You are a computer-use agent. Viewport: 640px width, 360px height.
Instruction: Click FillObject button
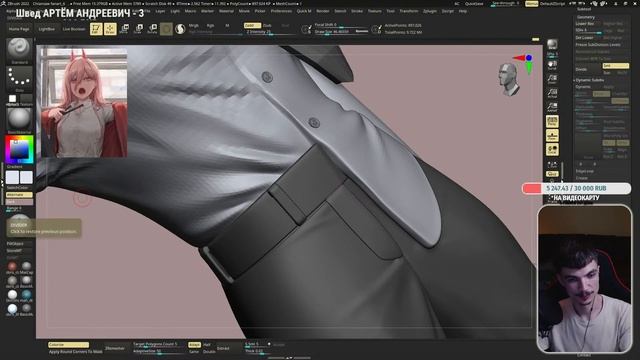[15, 244]
